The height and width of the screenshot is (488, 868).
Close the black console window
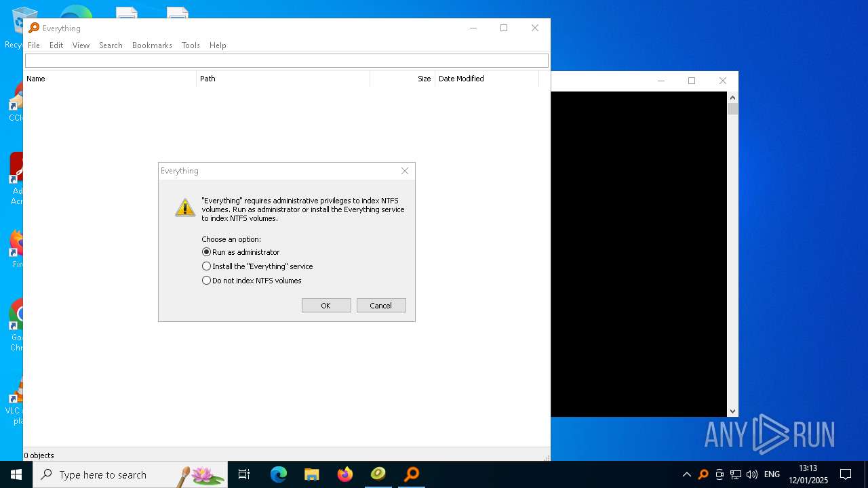(723, 81)
